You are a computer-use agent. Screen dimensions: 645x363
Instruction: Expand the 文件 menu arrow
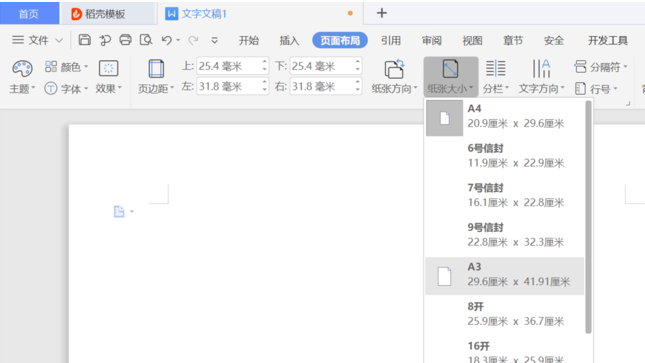[59, 40]
